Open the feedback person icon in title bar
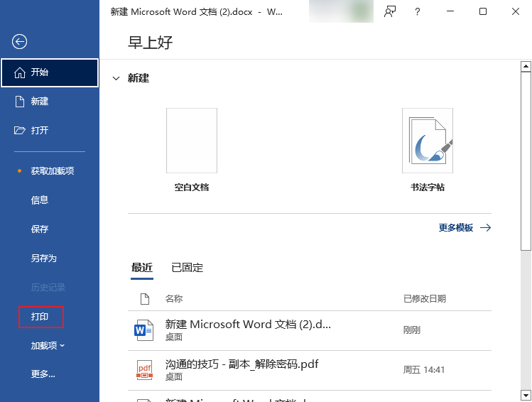The height and width of the screenshot is (402, 532). click(390, 12)
